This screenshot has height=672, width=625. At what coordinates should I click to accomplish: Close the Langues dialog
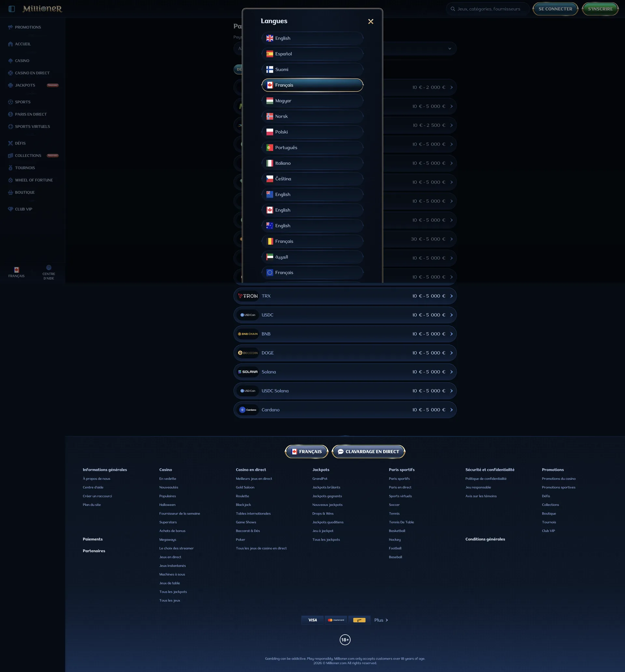coord(371,21)
